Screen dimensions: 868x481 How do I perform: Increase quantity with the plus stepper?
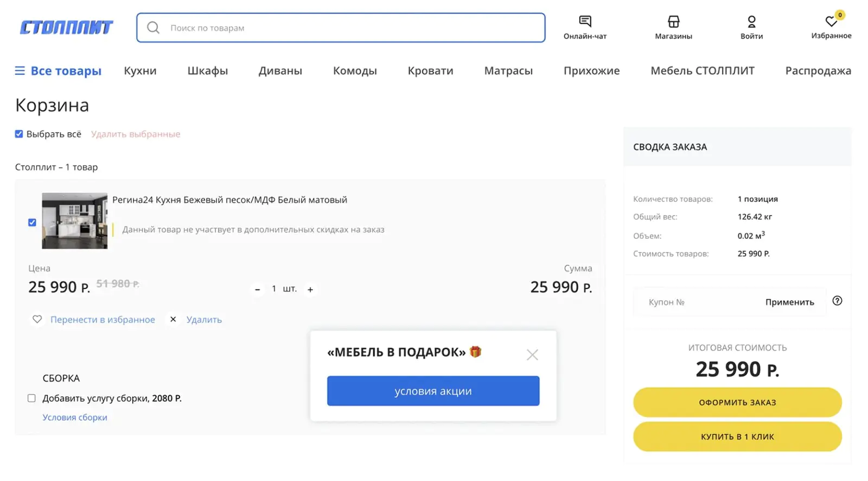[310, 289]
